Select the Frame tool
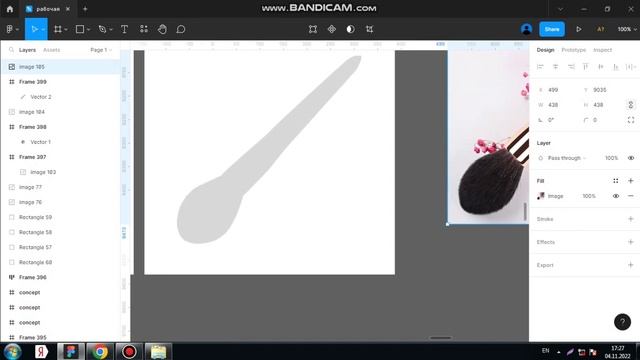This screenshot has height=360, width=640. pos(58,29)
